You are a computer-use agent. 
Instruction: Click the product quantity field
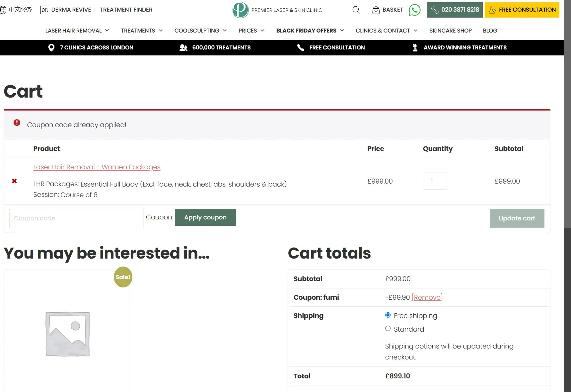tap(435, 181)
